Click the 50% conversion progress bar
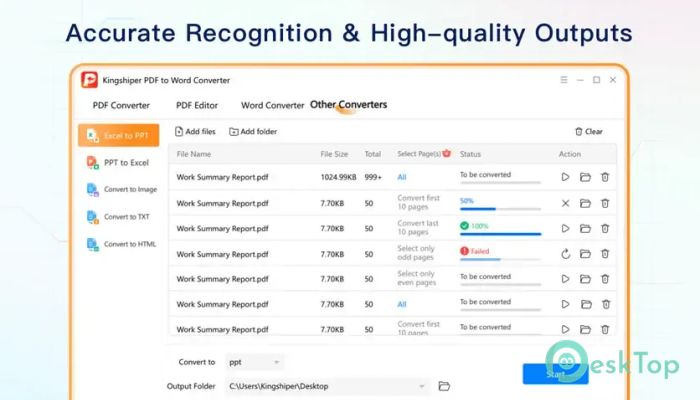 500,208
